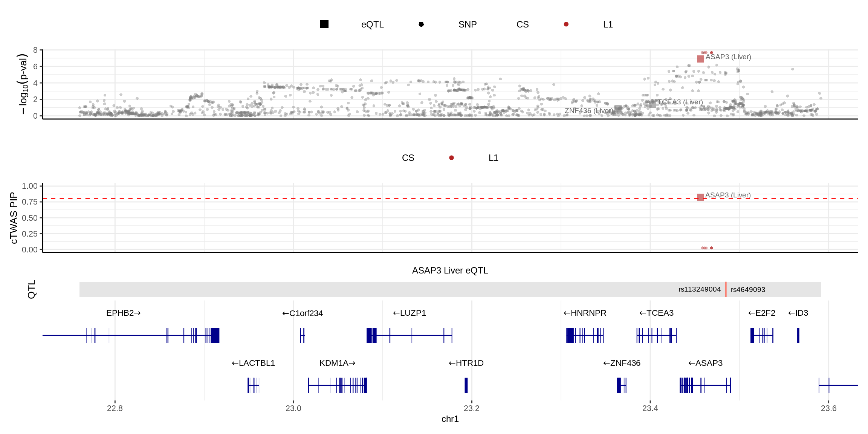
Task: Click the HNRNPR gene label
Action: click(x=585, y=313)
